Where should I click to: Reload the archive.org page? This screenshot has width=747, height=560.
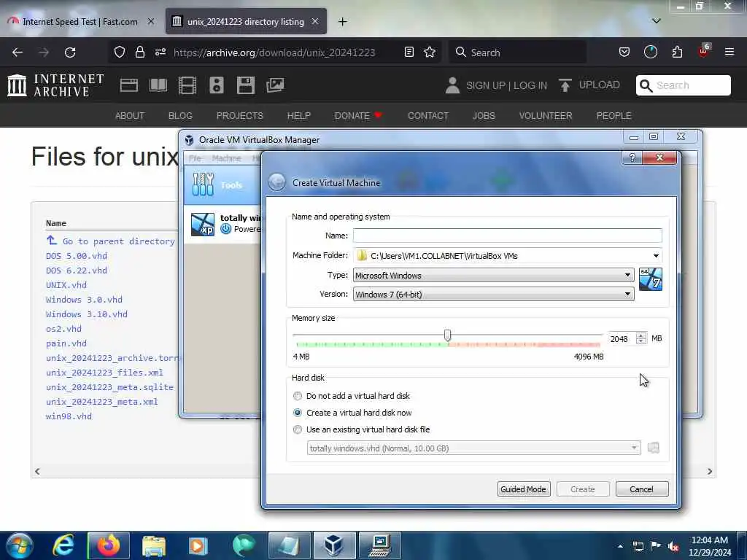(x=70, y=52)
